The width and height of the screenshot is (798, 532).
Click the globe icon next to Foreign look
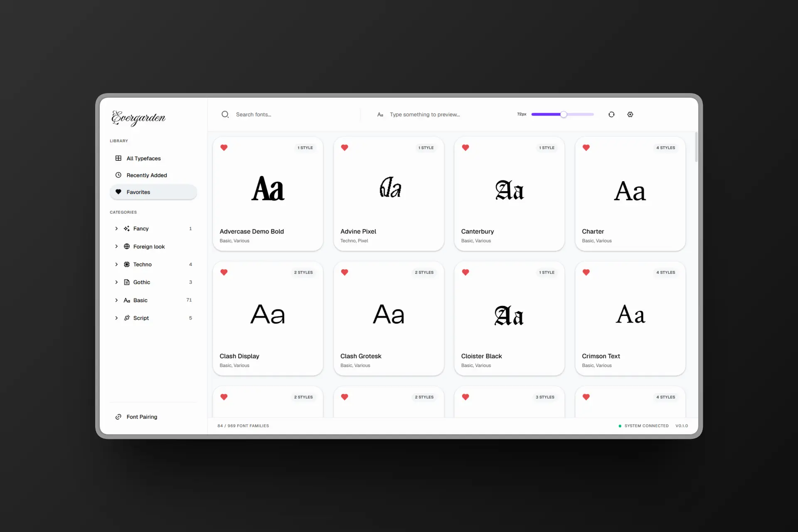tap(127, 246)
